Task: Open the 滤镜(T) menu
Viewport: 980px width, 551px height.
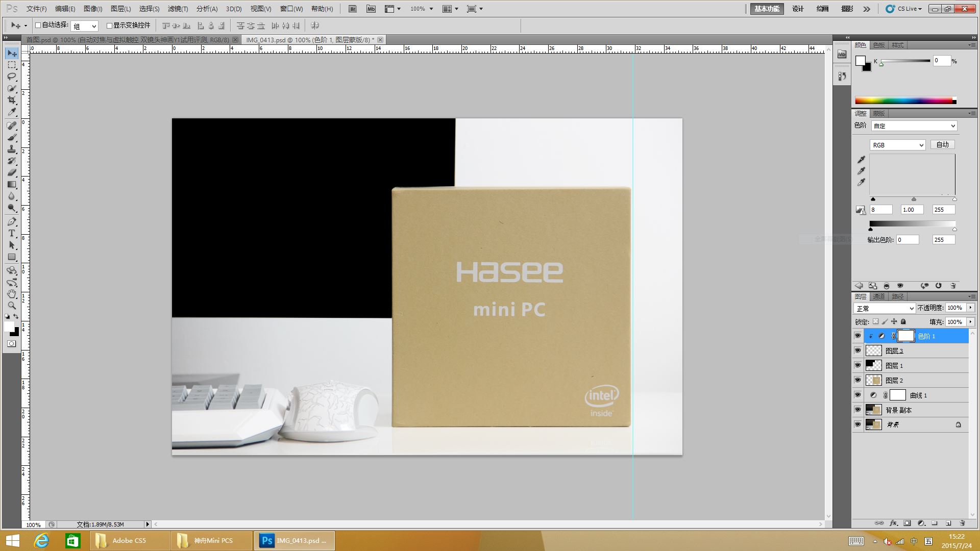Action: click(178, 9)
